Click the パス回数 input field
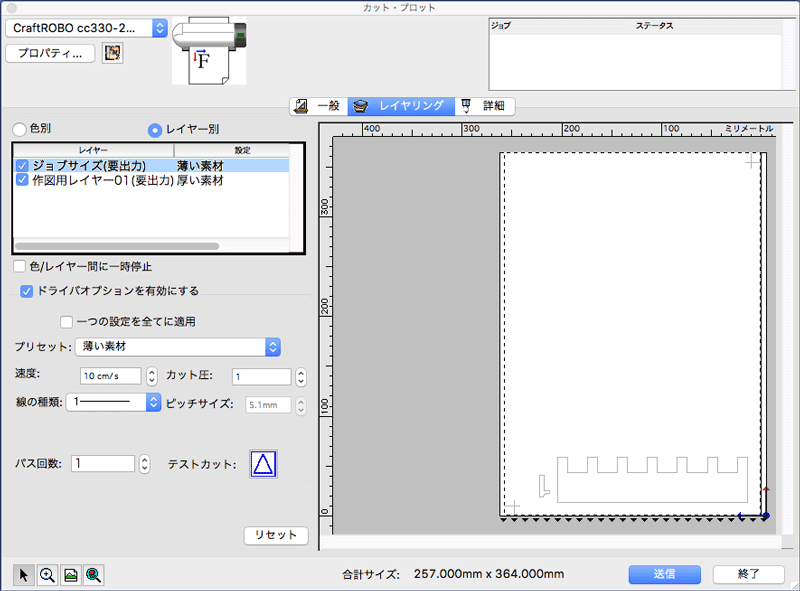This screenshot has width=800, height=591. click(103, 463)
